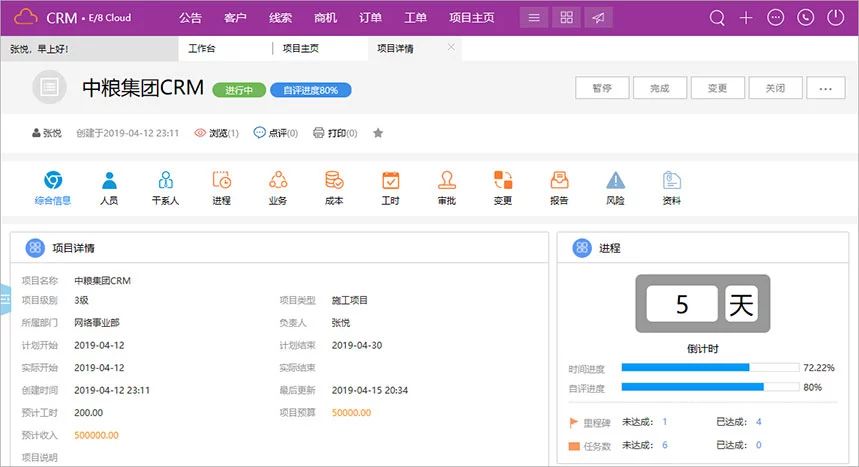Switch to grid view layout button
859x467 pixels.
(x=566, y=18)
